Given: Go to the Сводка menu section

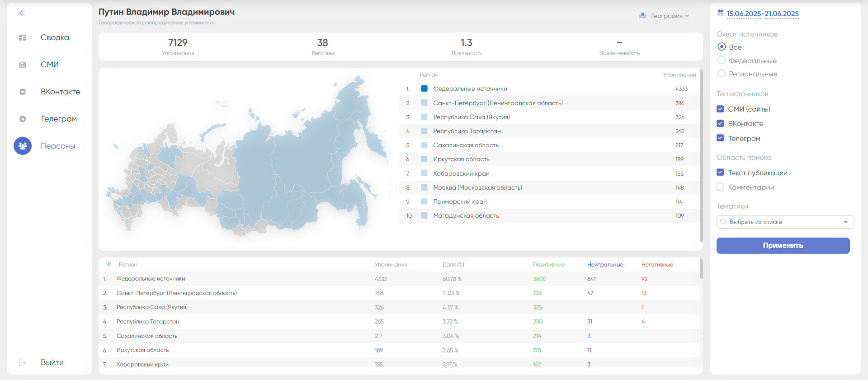Looking at the screenshot, I should pos(55,38).
